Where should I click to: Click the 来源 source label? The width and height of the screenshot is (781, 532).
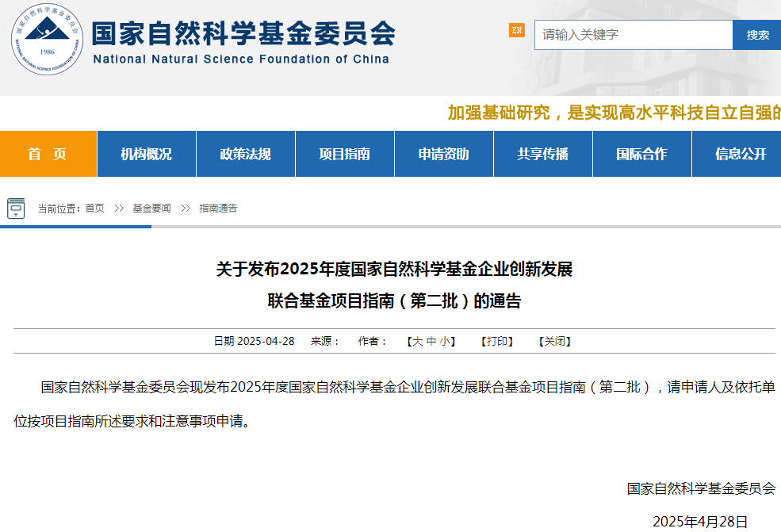tap(325, 341)
